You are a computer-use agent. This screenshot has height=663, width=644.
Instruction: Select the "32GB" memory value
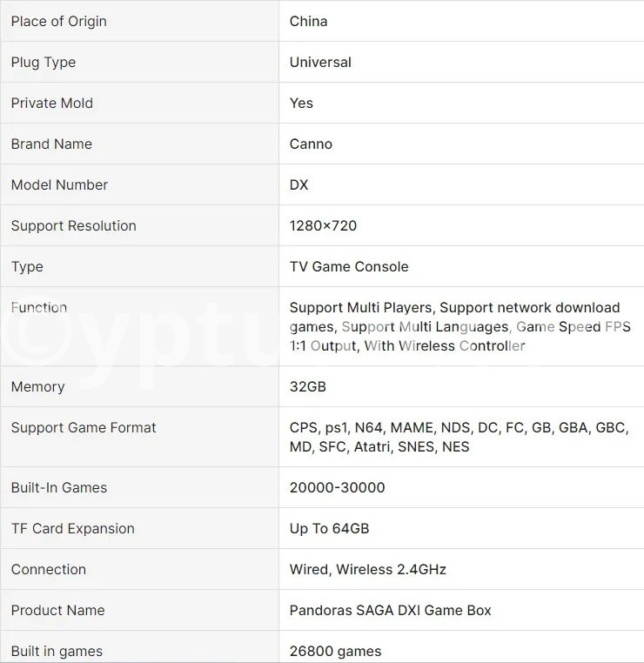pos(307,386)
